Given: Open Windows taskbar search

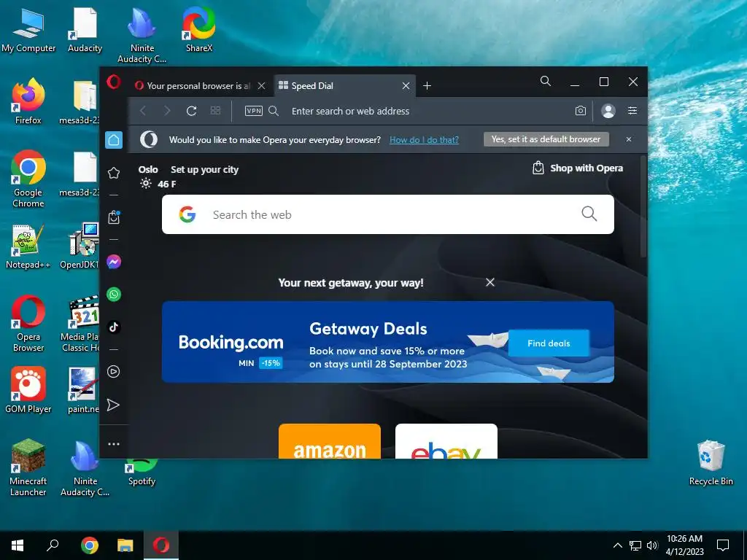Looking at the screenshot, I should 53,545.
